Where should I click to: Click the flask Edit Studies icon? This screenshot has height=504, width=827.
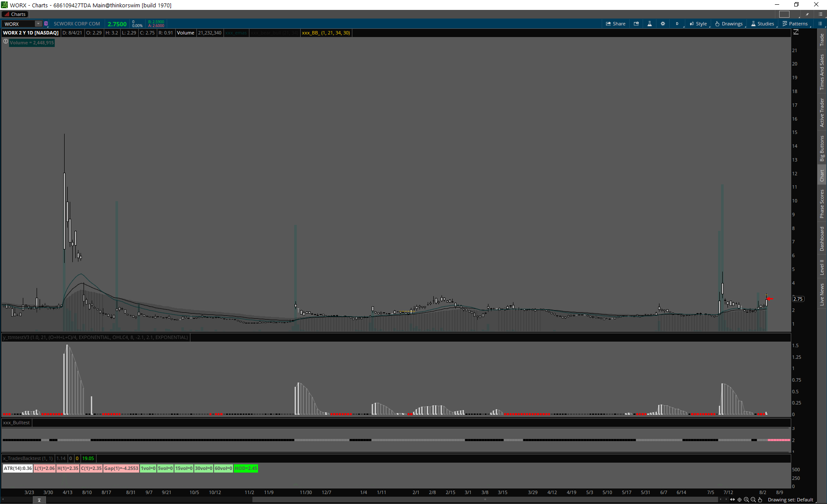pyautogui.click(x=650, y=24)
